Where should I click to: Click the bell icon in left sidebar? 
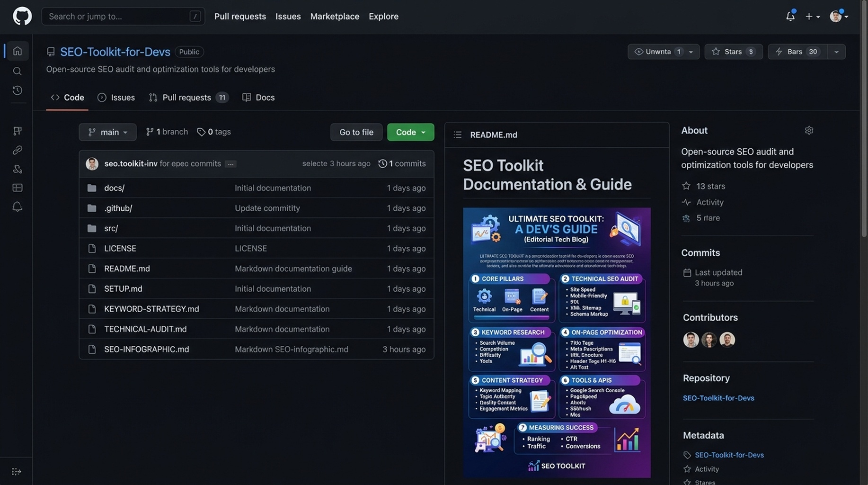pos(18,207)
